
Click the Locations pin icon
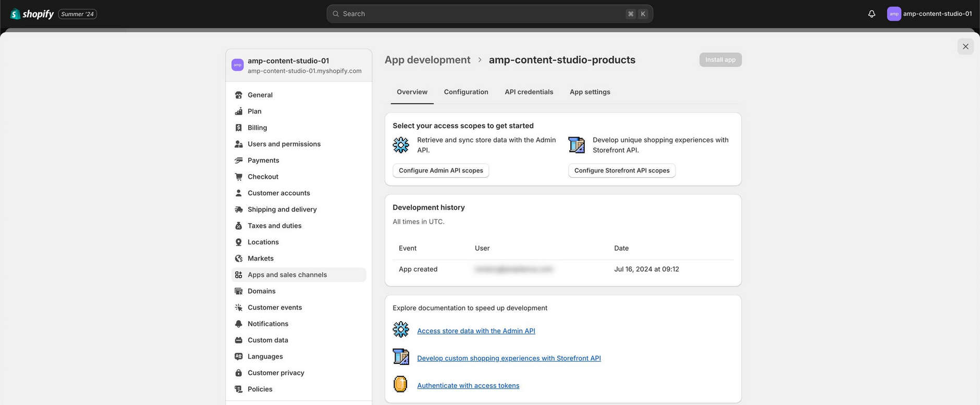pyautogui.click(x=239, y=242)
